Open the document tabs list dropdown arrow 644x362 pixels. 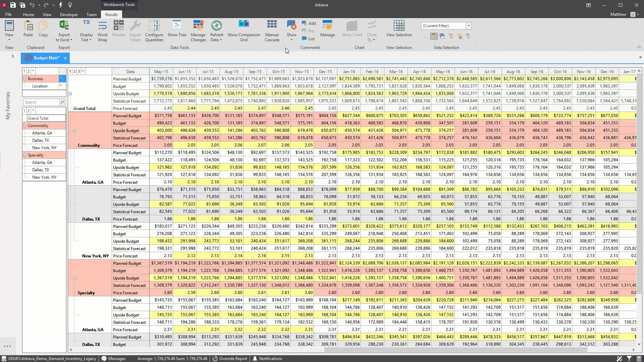click(640, 57)
